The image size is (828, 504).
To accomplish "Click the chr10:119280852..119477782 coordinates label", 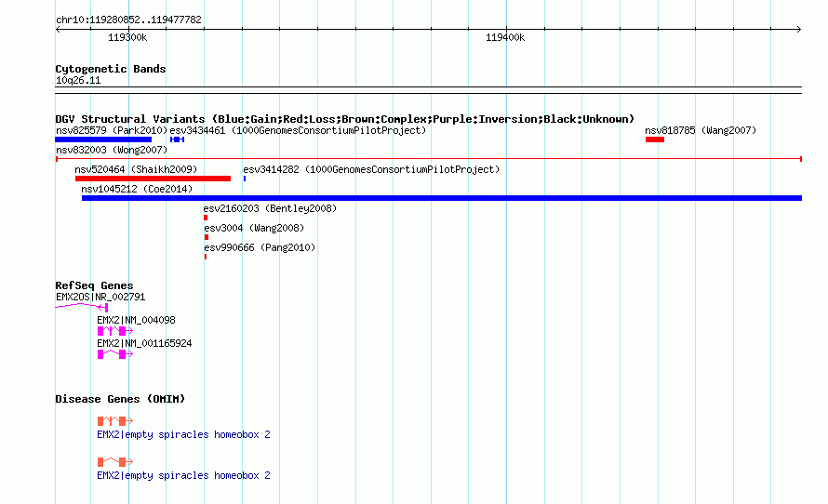I will point(128,20).
